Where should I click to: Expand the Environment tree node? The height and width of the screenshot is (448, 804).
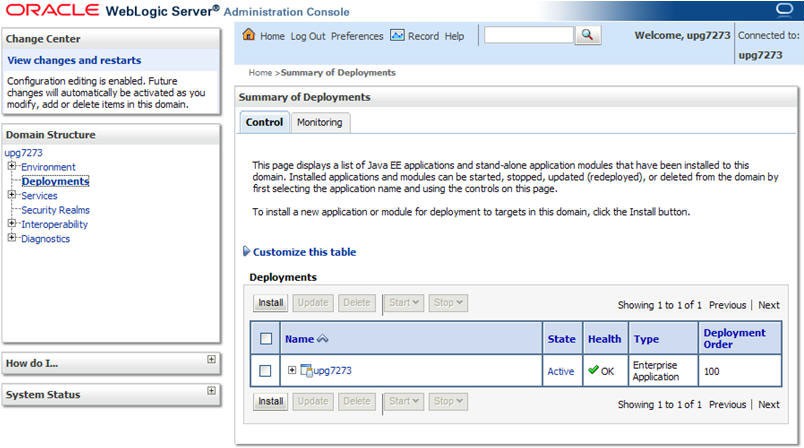click(x=12, y=166)
